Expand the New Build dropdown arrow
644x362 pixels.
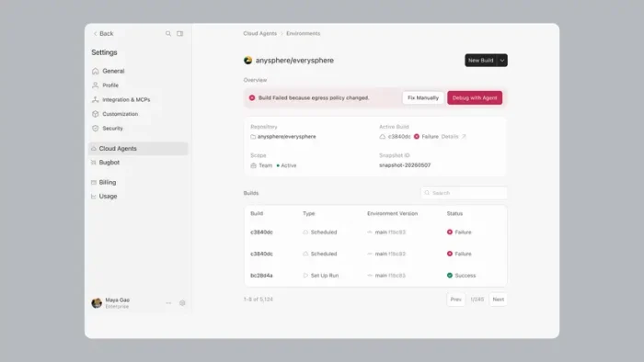(502, 61)
